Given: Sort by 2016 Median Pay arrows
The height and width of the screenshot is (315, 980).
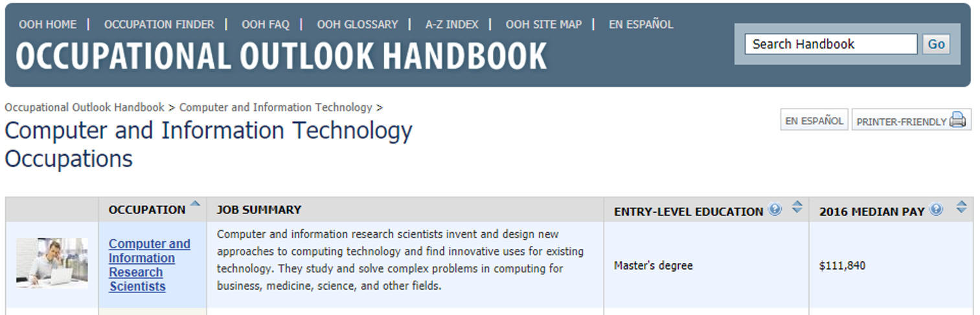Looking at the screenshot, I should point(962,207).
